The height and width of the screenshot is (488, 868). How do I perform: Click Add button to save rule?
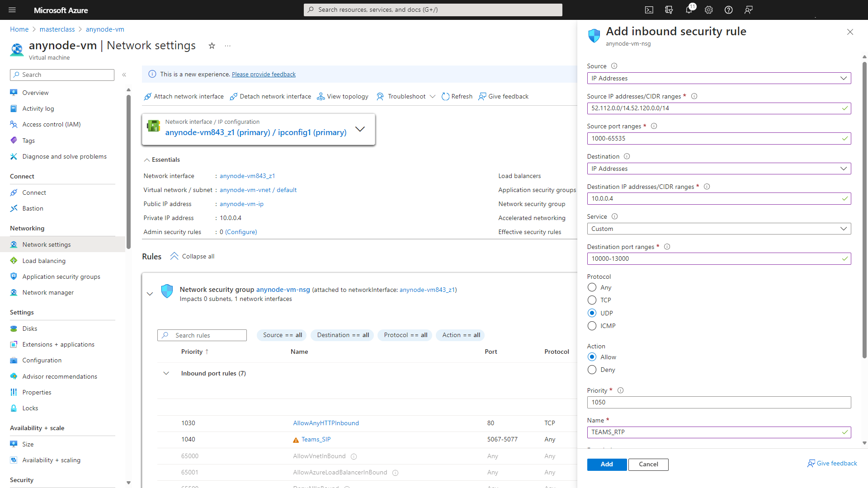[x=606, y=464]
